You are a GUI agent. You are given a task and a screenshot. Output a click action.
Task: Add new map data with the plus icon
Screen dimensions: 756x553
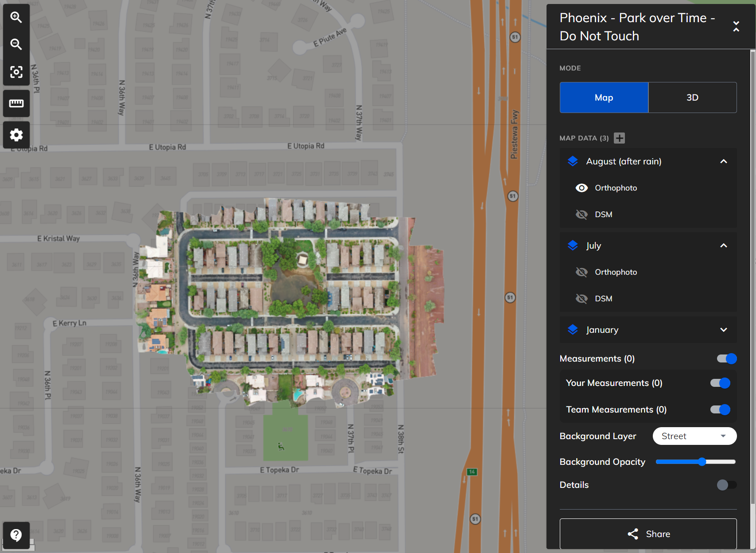pyautogui.click(x=619, y=138)
